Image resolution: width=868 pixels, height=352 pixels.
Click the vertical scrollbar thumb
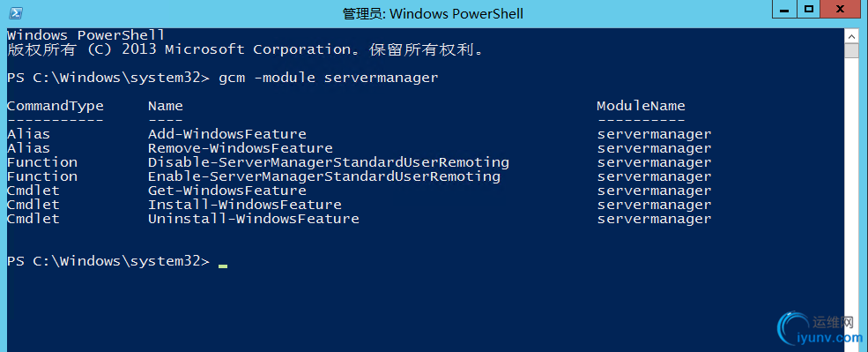pyautogui.click(x=852, y=50)
